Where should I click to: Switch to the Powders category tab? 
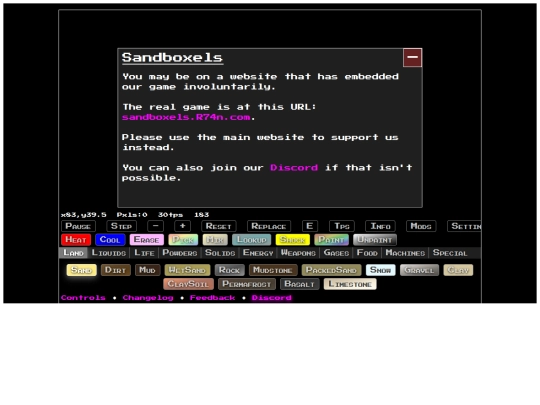pos(179,253)
